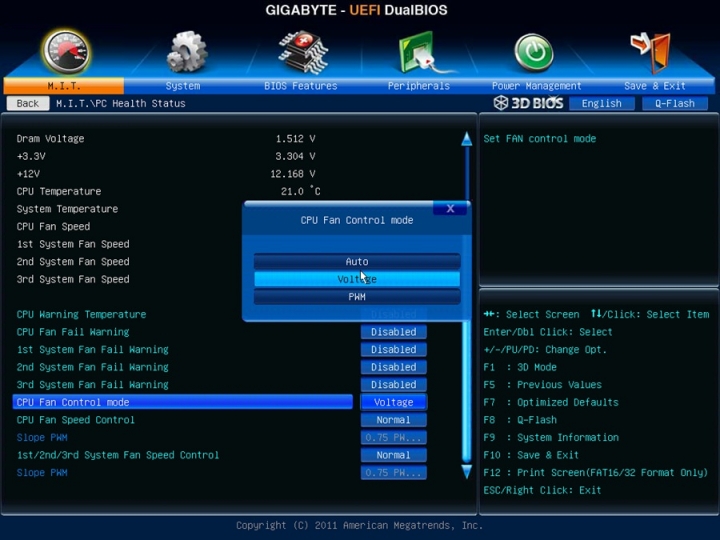Click the 21.0 °C temperature value

tap(300, 191)
